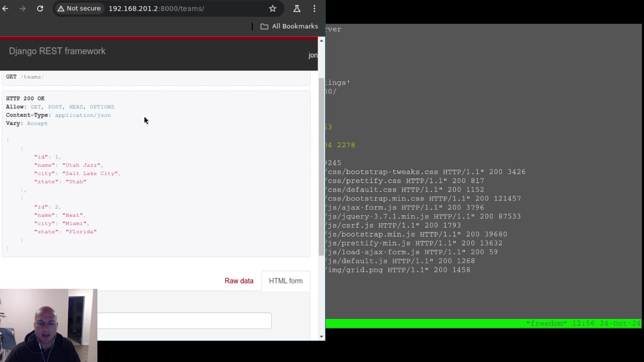Click the page scrollbar up arrow

321,41
